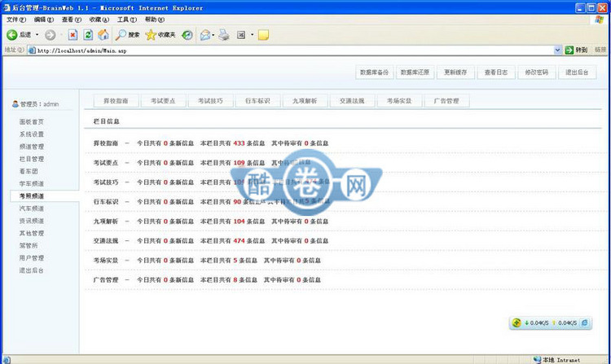Switch to the 择校指南 tab

click(116, 101)
